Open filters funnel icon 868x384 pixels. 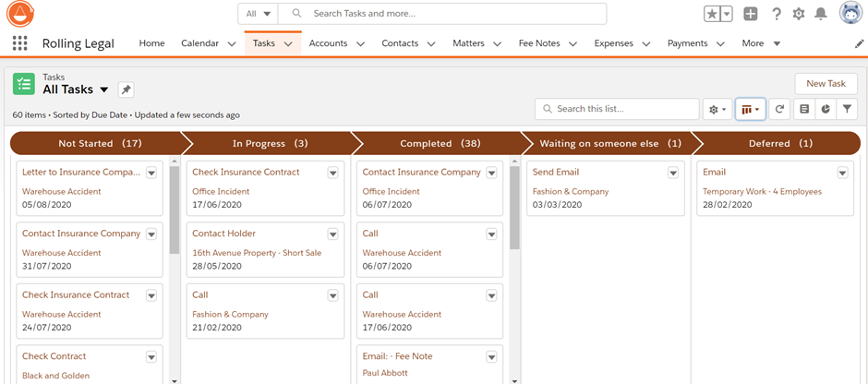(847, 110)
